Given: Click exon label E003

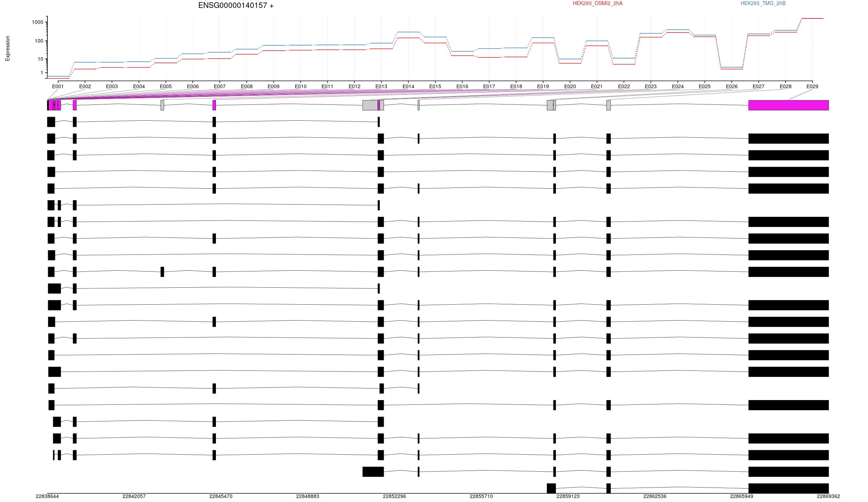Looking at the screenshot, I should click(x=112, y=86).
